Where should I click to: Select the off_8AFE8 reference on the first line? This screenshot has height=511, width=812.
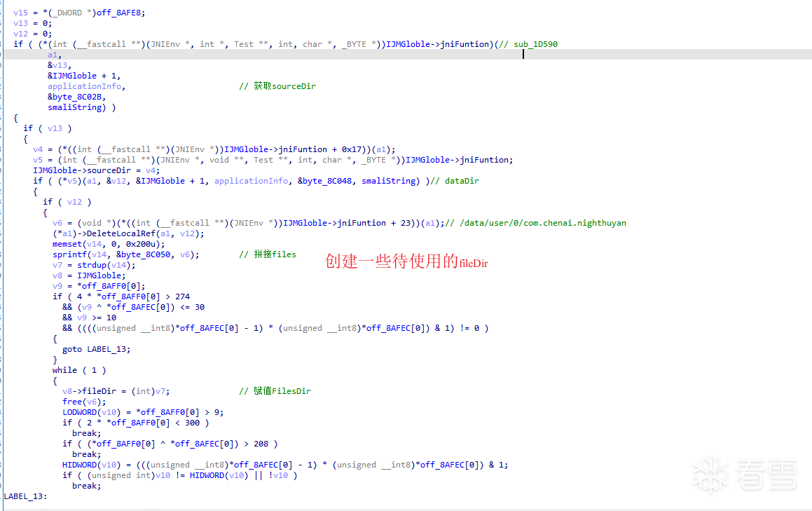118,13
